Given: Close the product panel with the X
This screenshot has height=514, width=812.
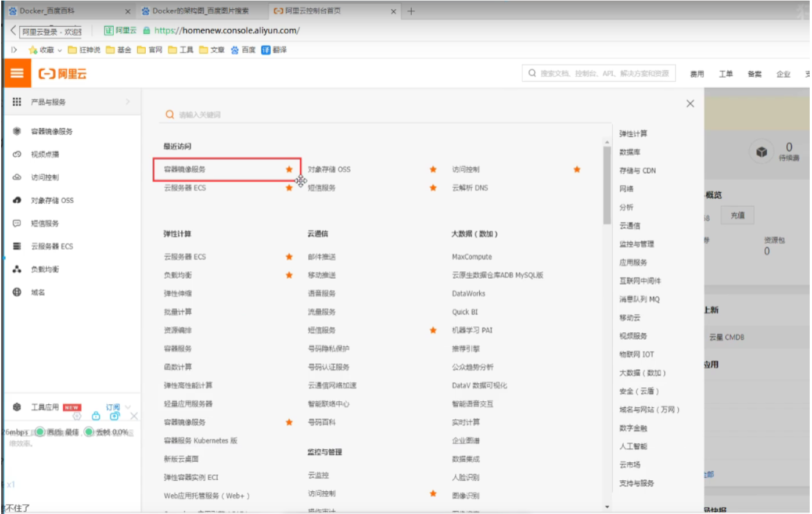Looking at the screenshot, I should [x=690, y=103].
